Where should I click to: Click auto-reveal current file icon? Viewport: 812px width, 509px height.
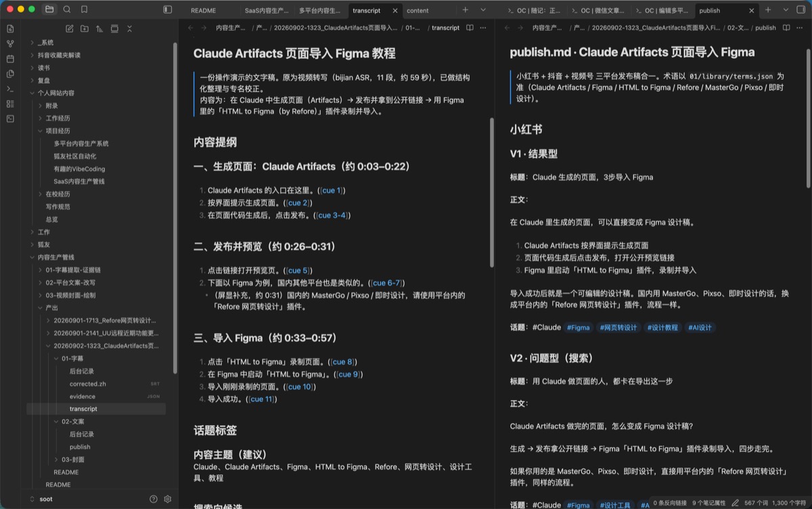[x=114, y=28]
